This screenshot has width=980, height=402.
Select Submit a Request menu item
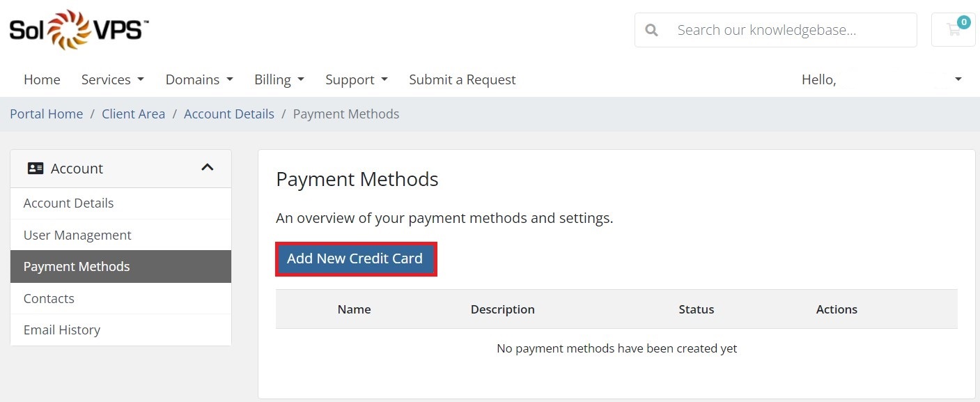pos(462,79)
